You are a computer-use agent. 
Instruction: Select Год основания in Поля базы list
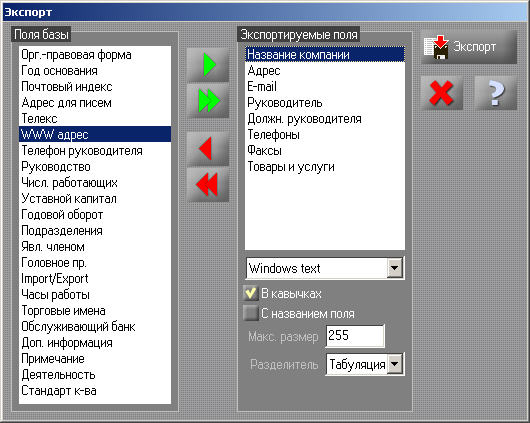tap(95, 71)
